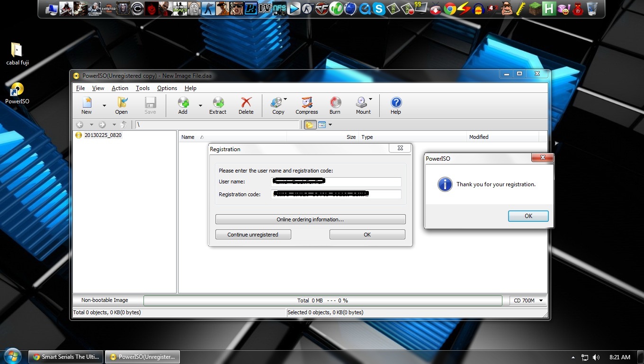Screen dimensions: 644x364
Task: Click the Registration code input field
Action: pos(336,194)
